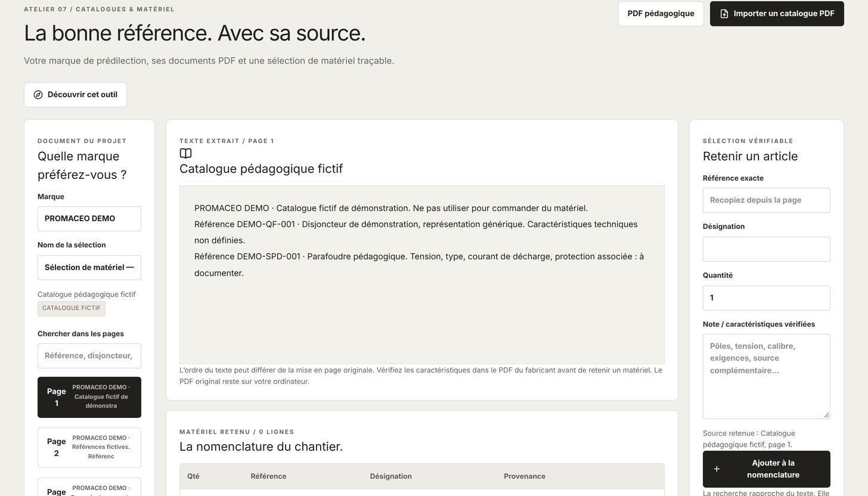The width and height of the screenshot is (868, 496).
Task: Click the Référence column header in nomenclature table
Action: pos(268,476)
